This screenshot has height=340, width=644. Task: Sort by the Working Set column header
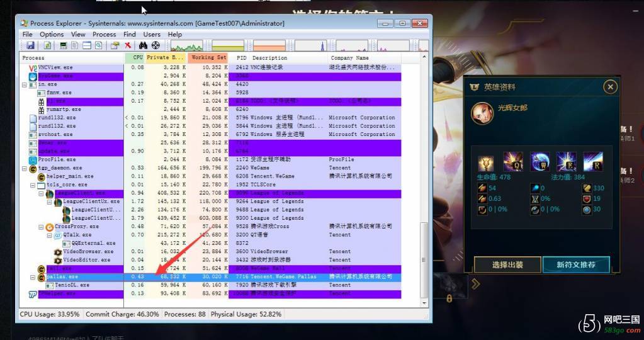point(208,58)
